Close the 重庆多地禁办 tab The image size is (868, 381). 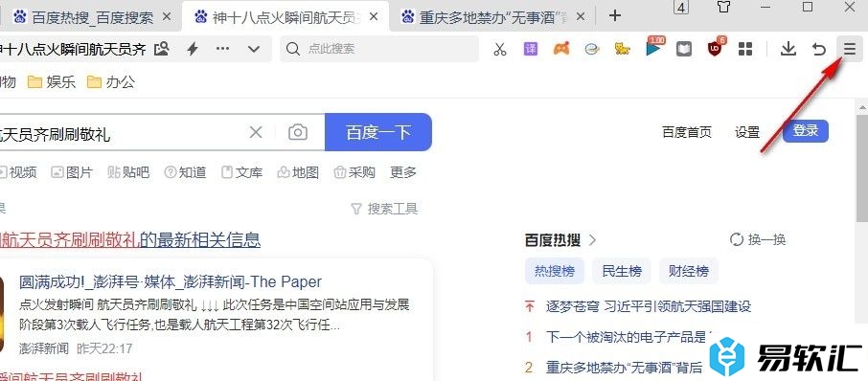click(581, 17)
